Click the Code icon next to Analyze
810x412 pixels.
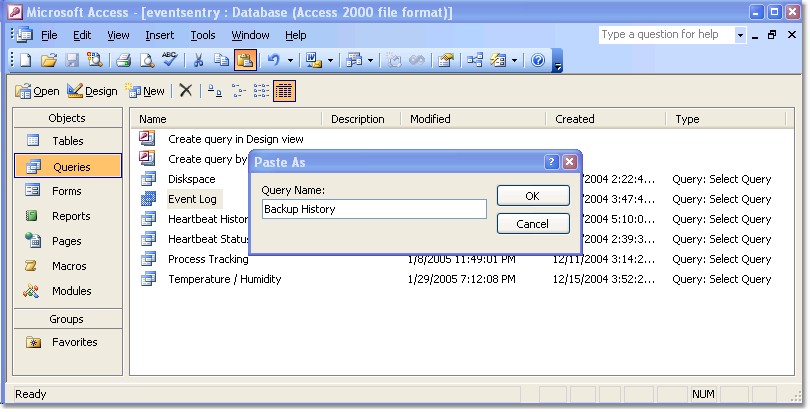394,60
